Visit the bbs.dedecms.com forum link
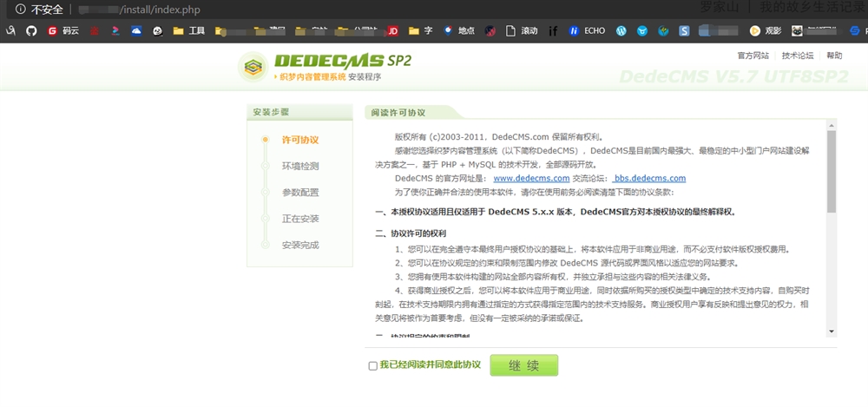Image resolution: width=868 pixels, height=407 pixels. (x=649, y=178)
